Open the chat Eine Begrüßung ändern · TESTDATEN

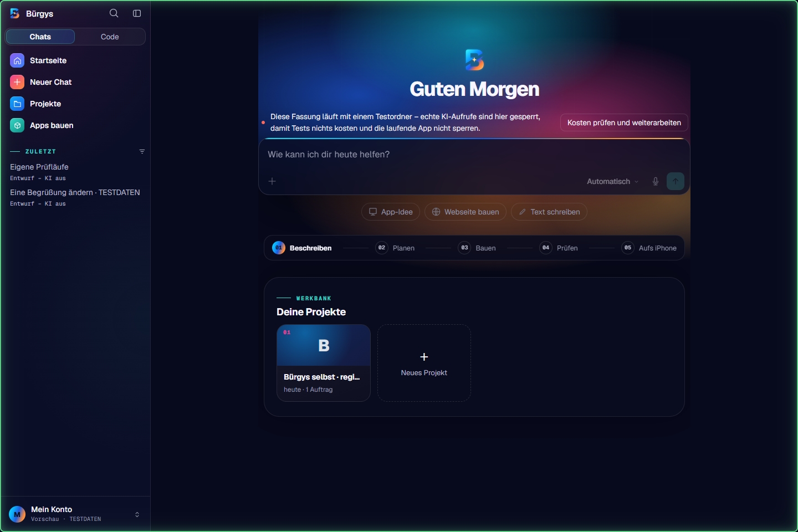[x=75, y=197]
